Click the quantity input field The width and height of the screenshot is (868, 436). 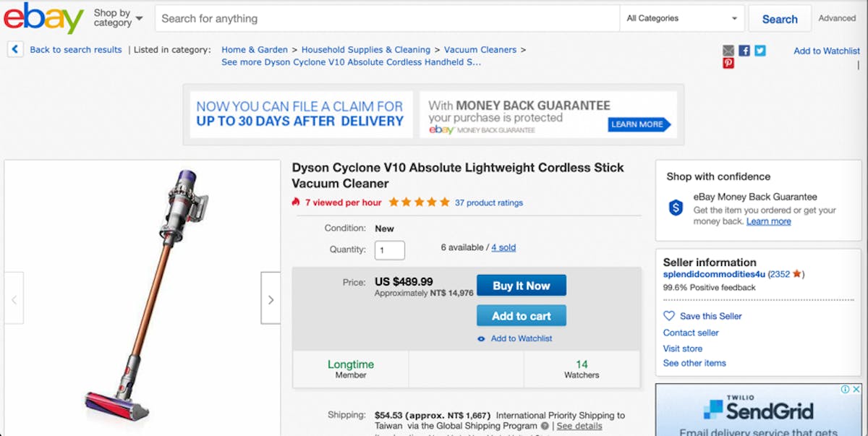(x=389, y=250)
